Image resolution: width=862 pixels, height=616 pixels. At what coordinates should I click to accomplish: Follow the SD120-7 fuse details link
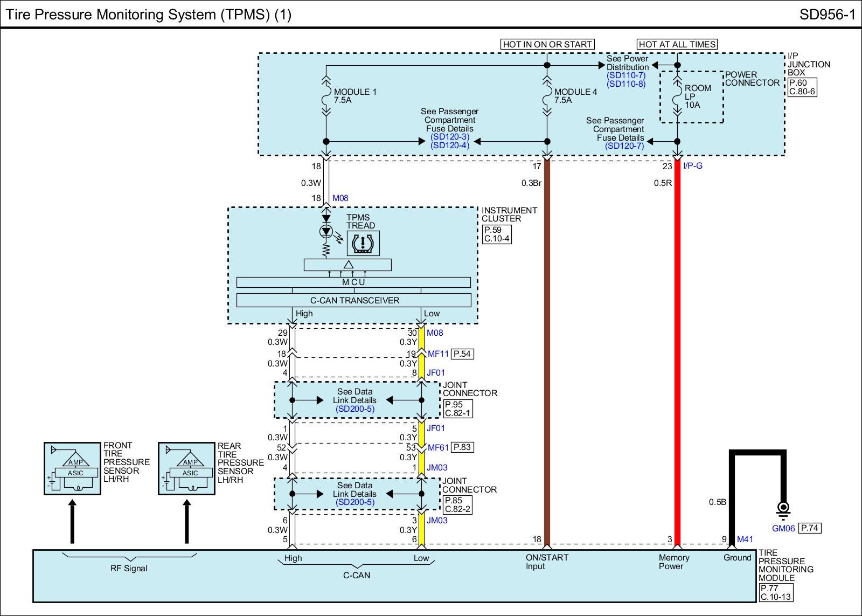(624, 146)
